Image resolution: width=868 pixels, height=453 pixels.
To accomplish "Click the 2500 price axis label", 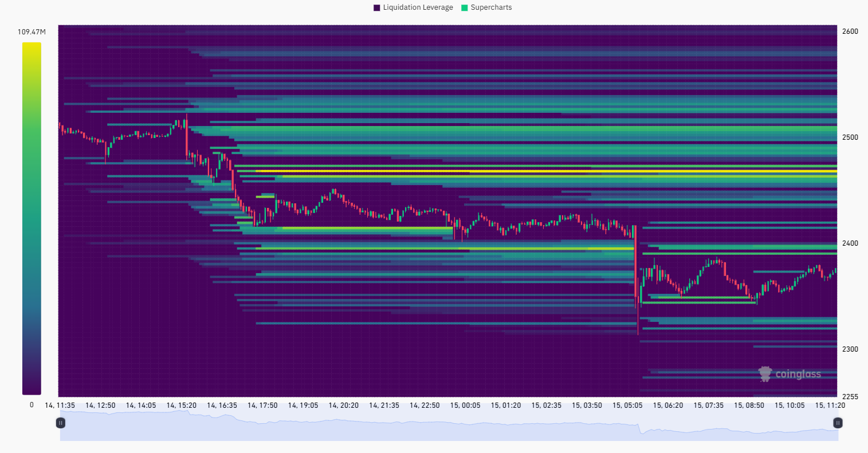I will 850,137.
